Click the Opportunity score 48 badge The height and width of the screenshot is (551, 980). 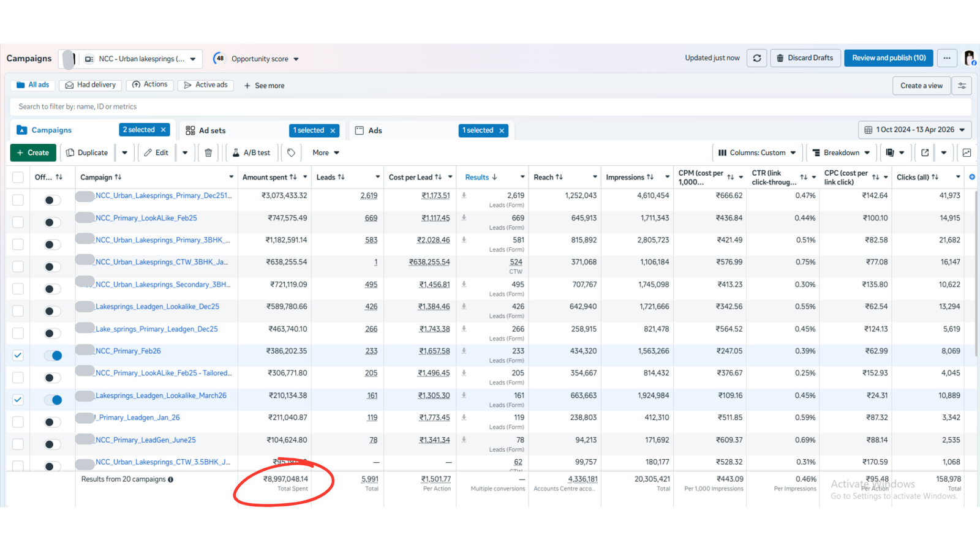tap(219, 59)
